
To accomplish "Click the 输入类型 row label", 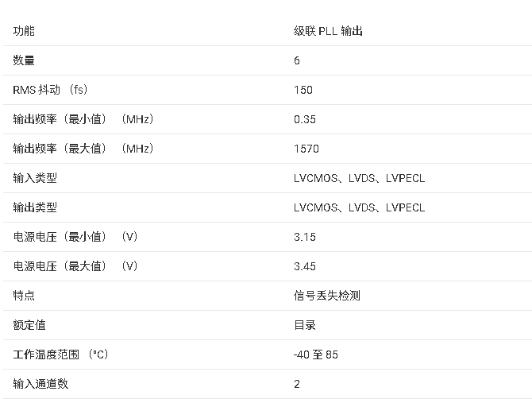I will pyautogui.click(x=35, y=178).
